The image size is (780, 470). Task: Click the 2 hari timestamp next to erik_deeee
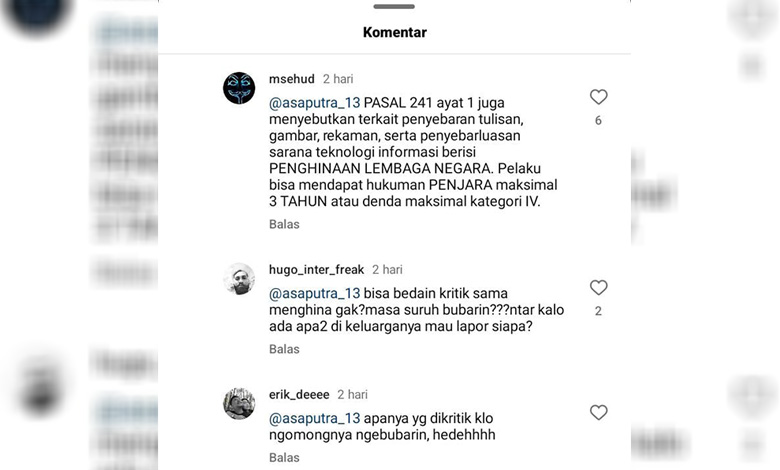click(352, 394)
